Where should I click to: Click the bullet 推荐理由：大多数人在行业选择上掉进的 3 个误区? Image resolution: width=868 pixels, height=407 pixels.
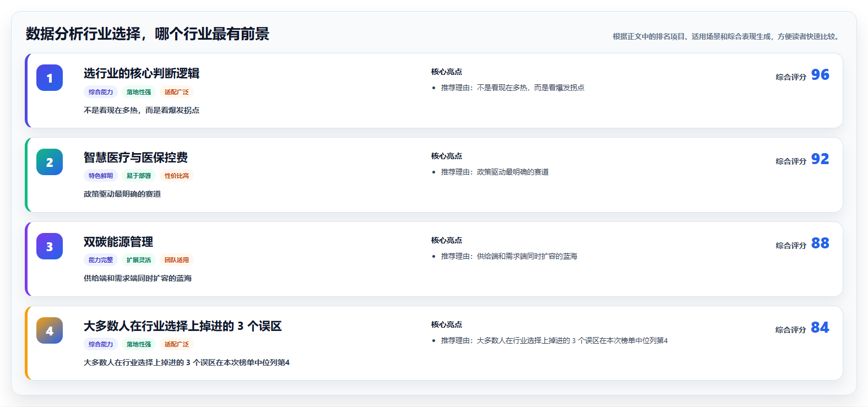coord(554,340)
